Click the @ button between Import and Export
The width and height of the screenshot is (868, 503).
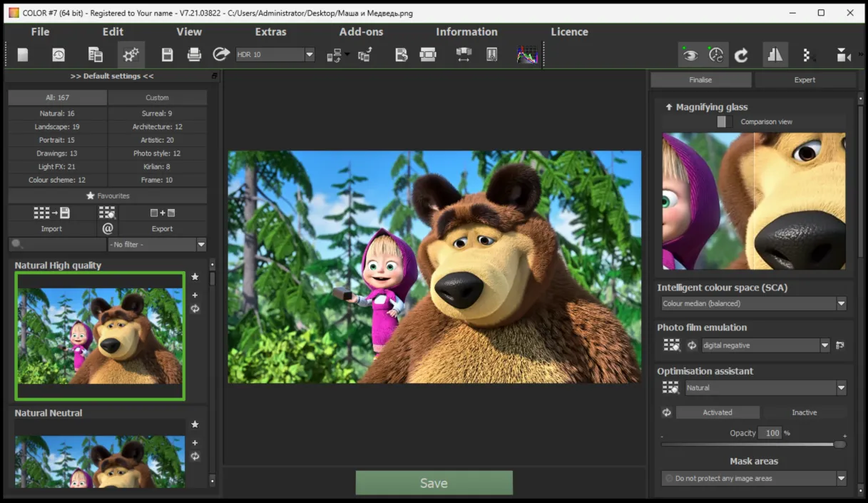(107, 228)
